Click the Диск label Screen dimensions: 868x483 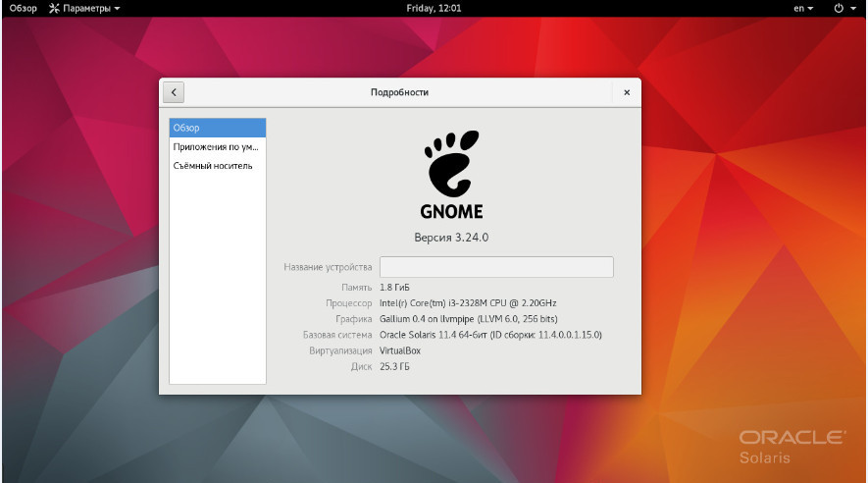(x=362, y=367)
